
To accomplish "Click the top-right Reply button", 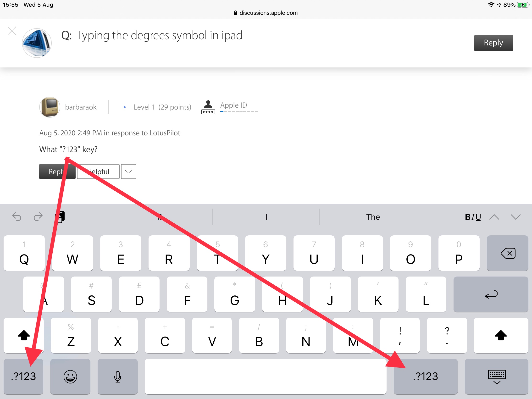I will point(493,43).
